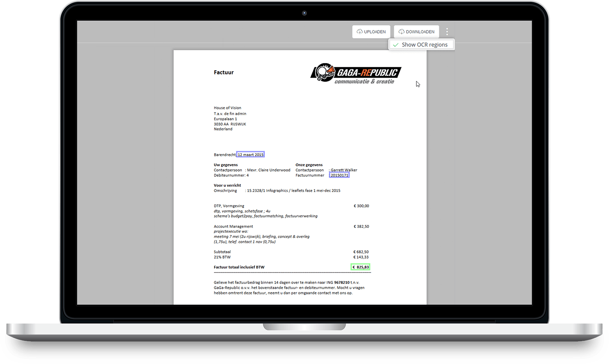Select the Show OCR regions menu entry text

(x=424, y=45)
